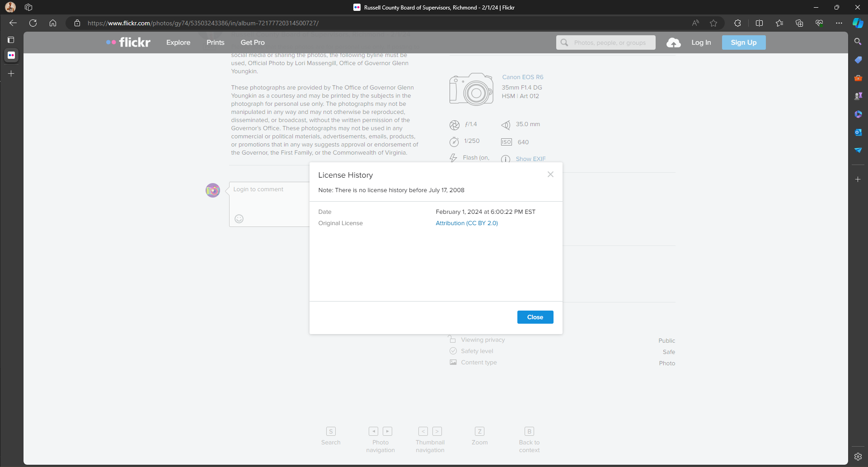
Task: Open the Explore menu on Flickr
Action: [178, 42]
